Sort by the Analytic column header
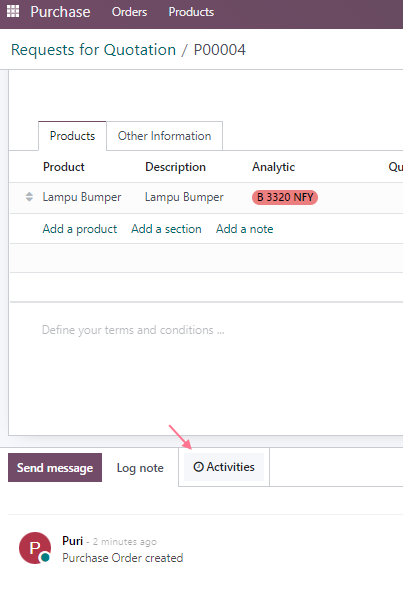 tap(273, 167)
